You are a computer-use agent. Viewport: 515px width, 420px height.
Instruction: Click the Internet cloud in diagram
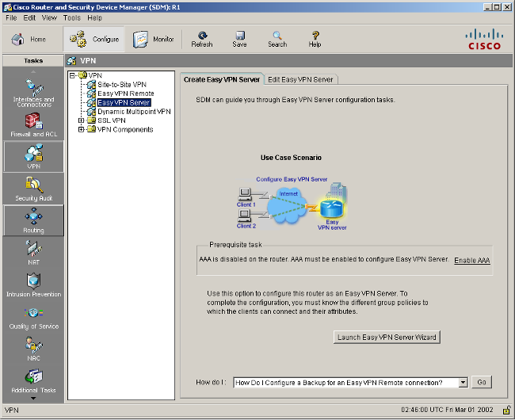(288, 206)
